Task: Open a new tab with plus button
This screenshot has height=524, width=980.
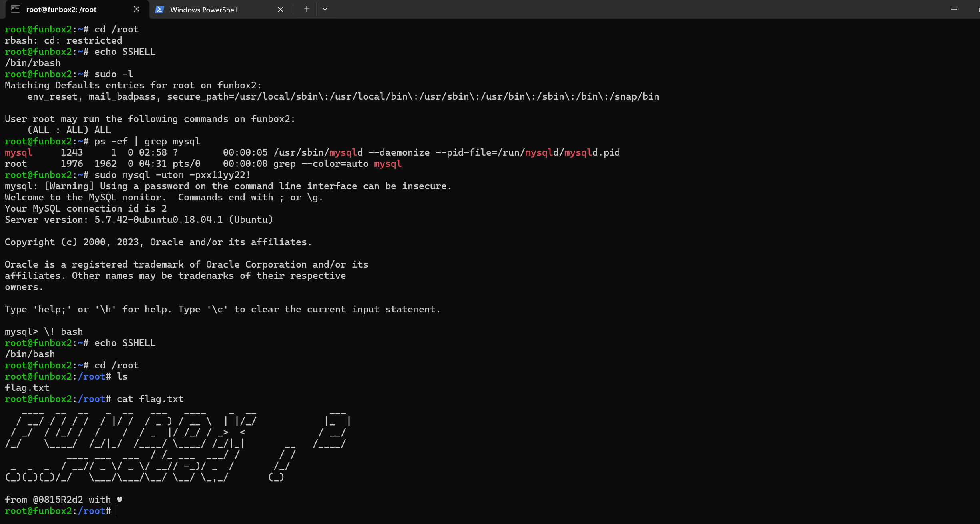Action: tap(307, 9)
